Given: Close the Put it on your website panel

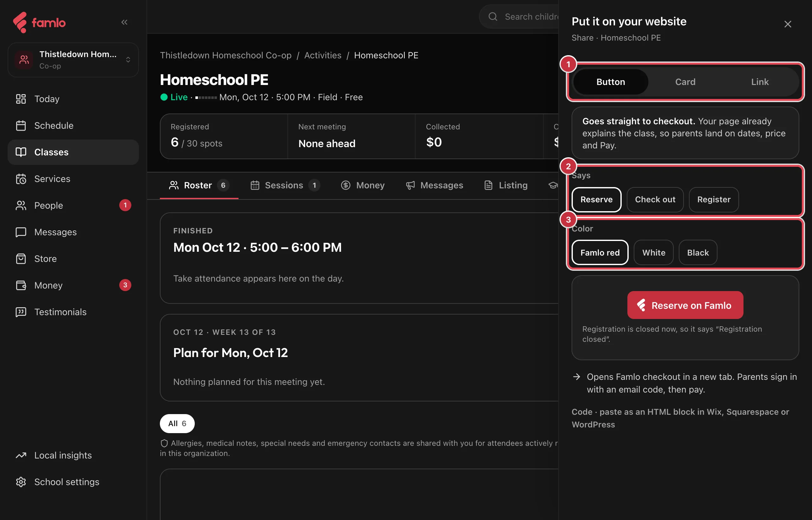Looking at the screenshot, I should [787, 24].
